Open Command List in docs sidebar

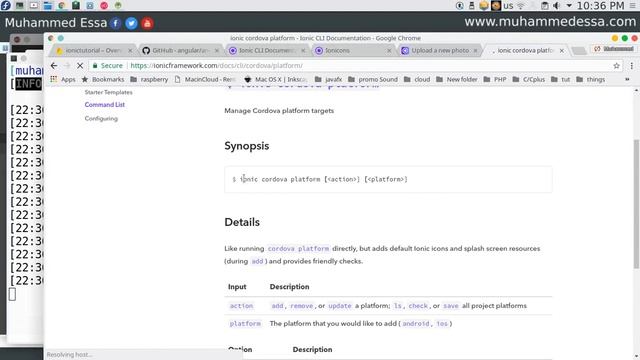[105, 104]
